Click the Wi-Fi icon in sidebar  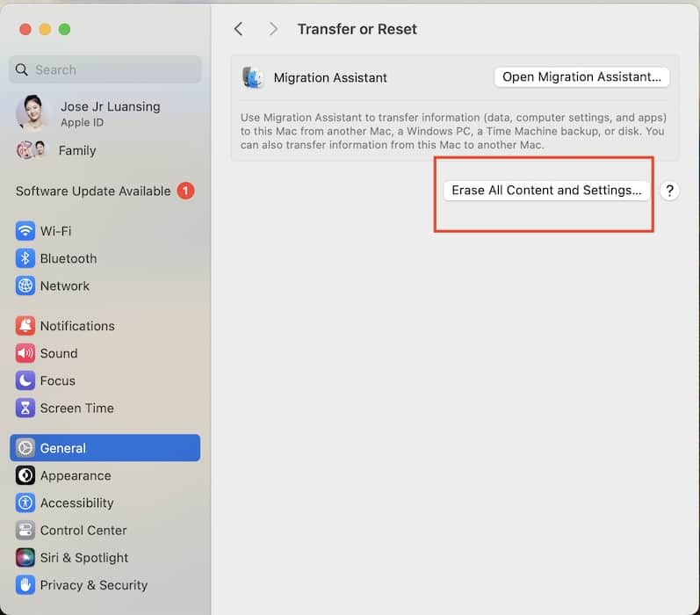coord(25,231)
